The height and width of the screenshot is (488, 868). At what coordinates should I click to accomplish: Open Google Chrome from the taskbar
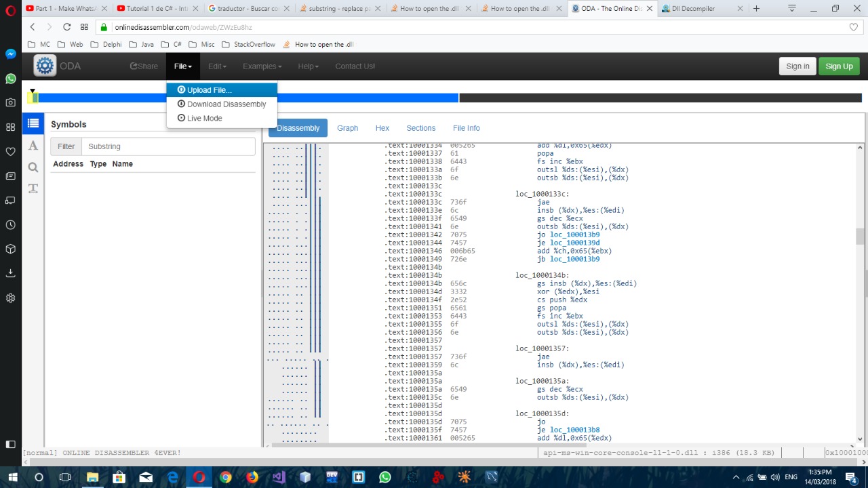[226, 477]
